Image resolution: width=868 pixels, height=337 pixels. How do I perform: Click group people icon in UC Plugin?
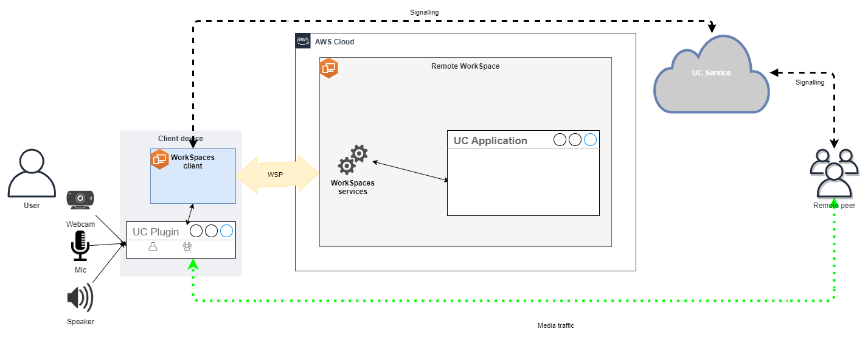tap(187, 246)
